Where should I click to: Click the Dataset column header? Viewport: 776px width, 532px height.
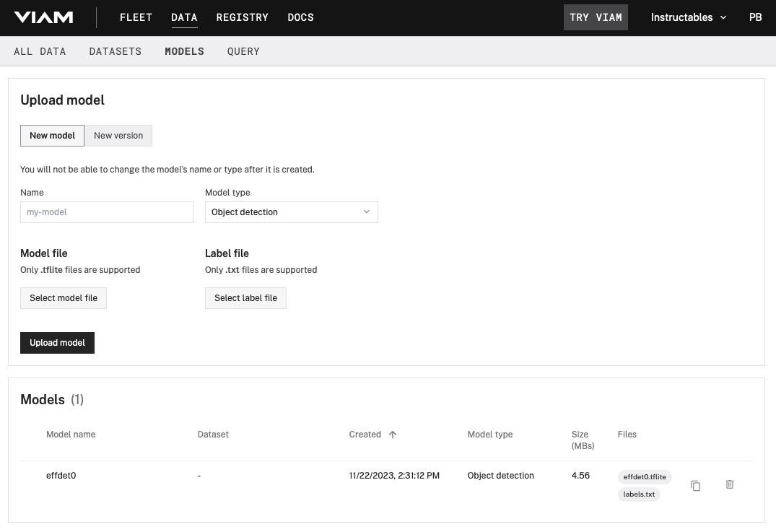point(213,435)
